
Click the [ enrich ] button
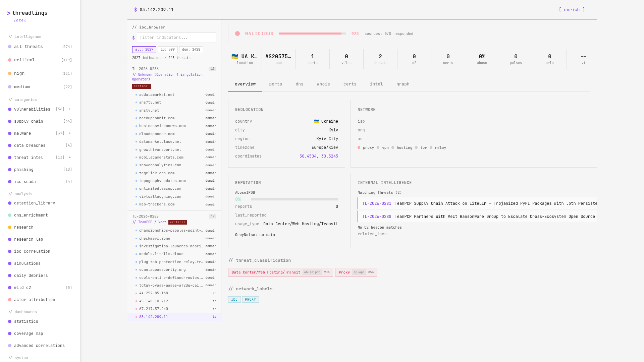click(x=572, y=10)
